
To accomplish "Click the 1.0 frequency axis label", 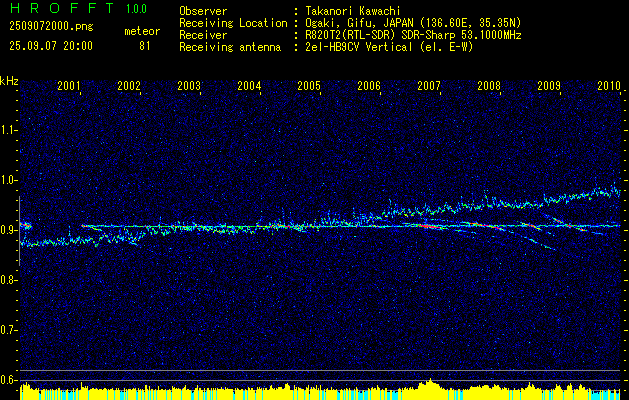I will (x=8, y=180).
